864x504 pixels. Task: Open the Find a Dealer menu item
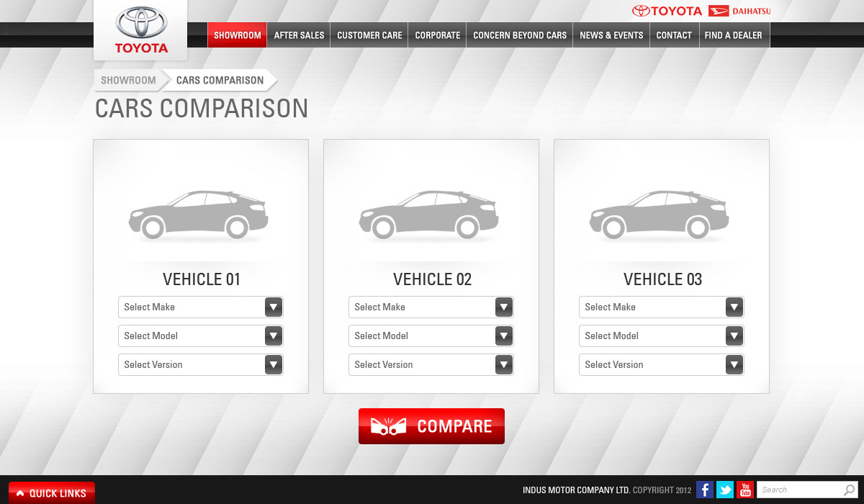point(734,35)
